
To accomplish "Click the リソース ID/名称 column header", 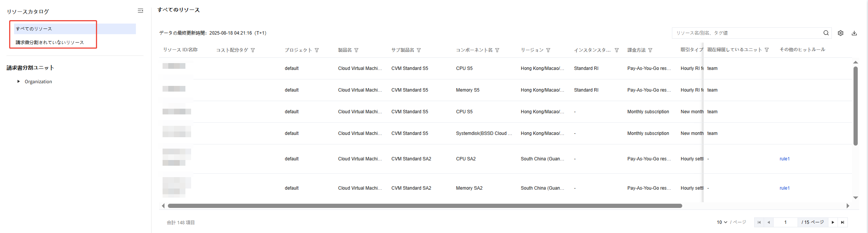I will 180,50.
